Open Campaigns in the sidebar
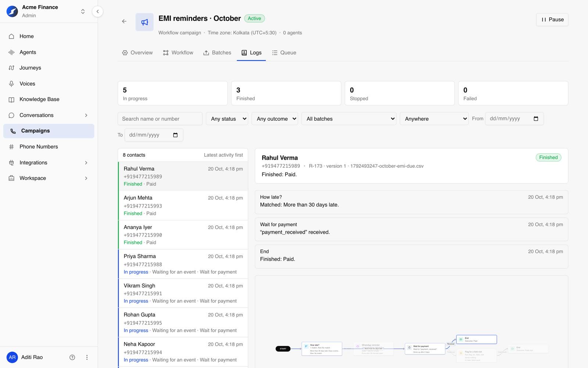Image resolution: width=588 pixels, height=368 pixels. click(x=49, y=131)
